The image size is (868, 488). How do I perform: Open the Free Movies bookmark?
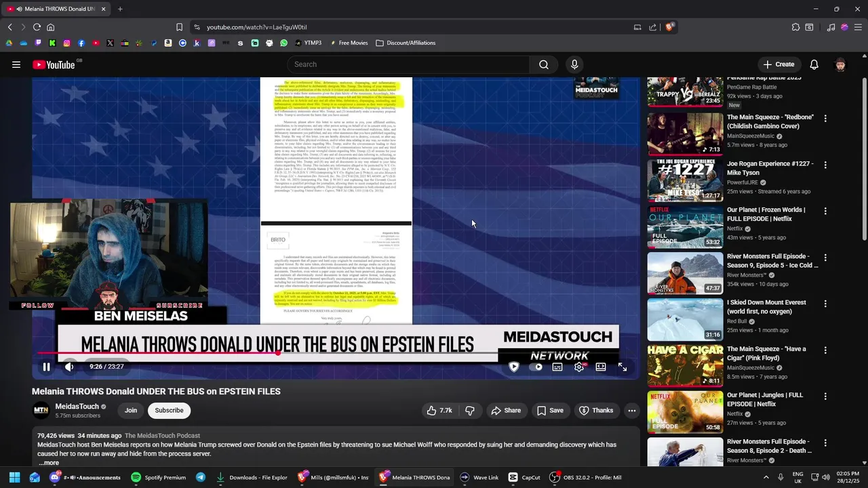click(349, 43)
